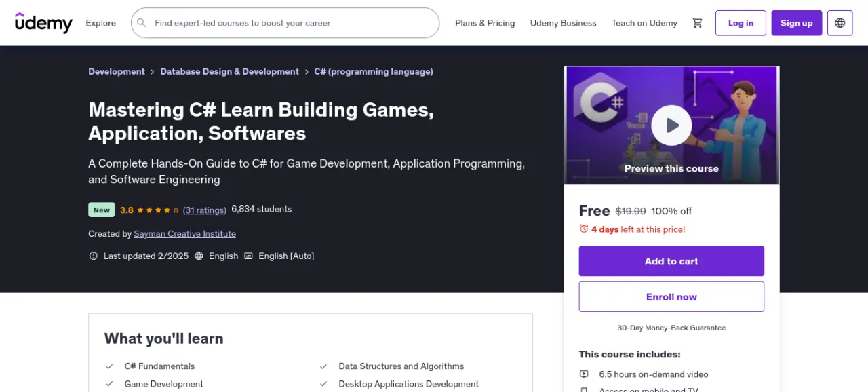Click the course preview thumbnail image
Screen dimensions: 868x392
(x=671, y=125)
